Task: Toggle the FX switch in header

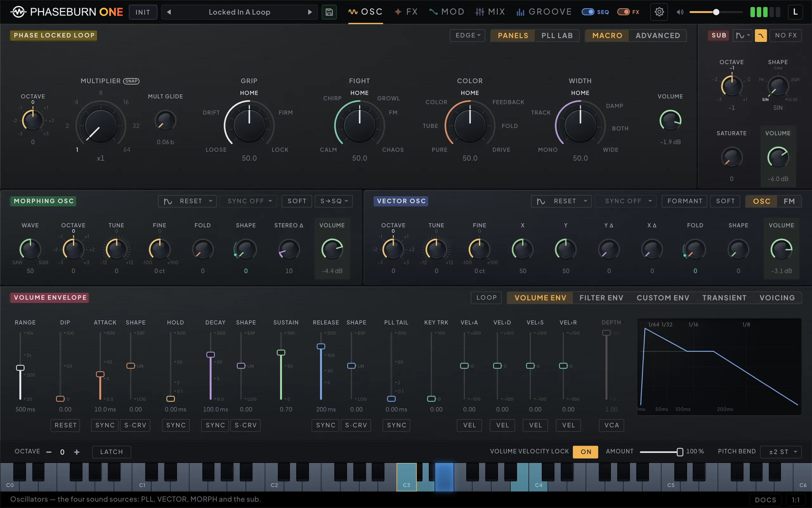Action: click(x=623, y=12)
